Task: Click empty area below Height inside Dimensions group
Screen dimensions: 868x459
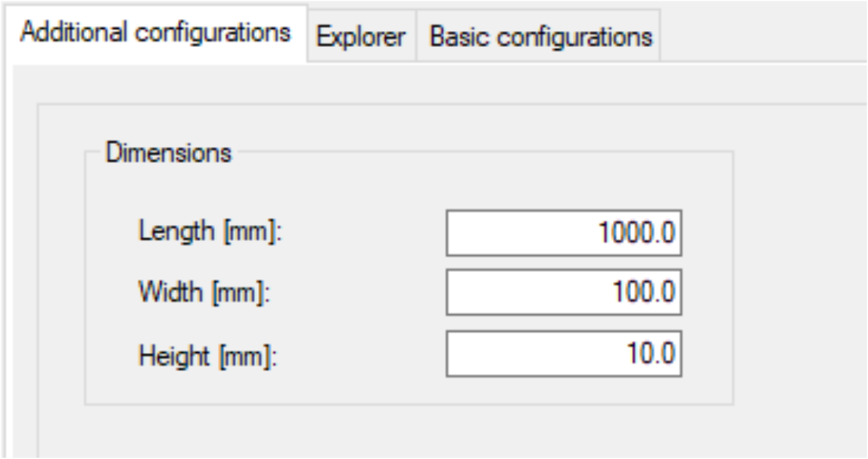Action: [409, 390]
